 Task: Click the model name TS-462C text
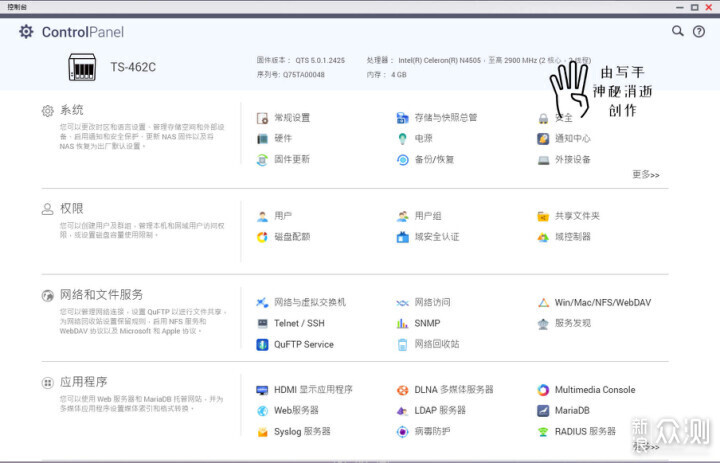click(133, 67)
